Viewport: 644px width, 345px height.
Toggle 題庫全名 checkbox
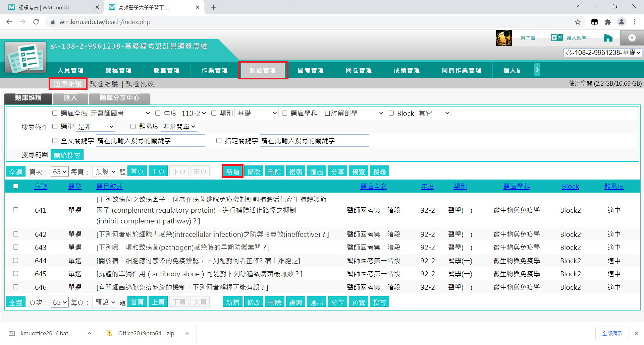point(55,113)
